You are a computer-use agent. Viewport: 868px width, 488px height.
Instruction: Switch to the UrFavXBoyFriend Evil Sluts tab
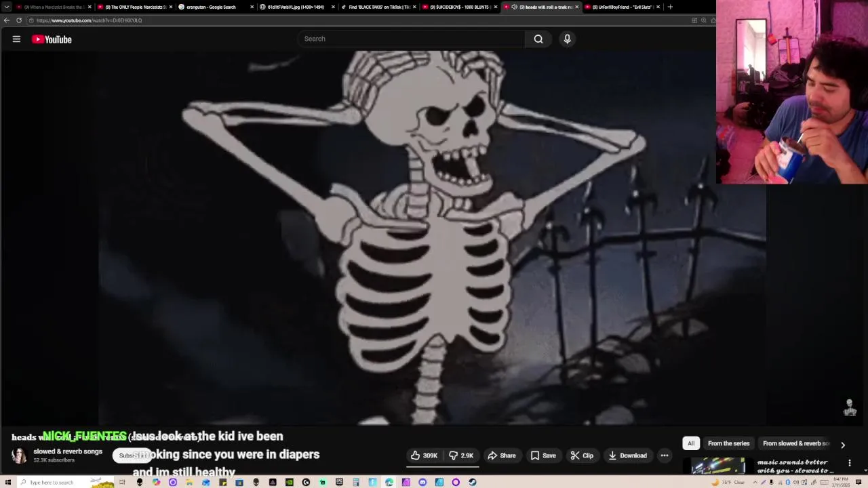point(623,7)
